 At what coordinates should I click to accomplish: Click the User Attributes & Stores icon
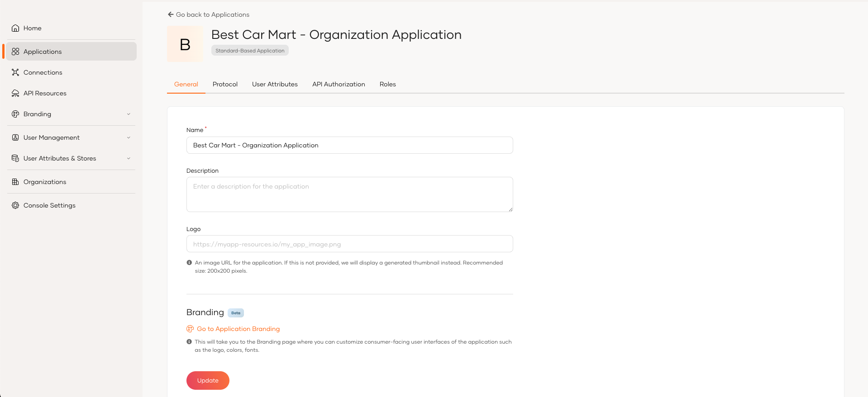(x=15, y=158)
